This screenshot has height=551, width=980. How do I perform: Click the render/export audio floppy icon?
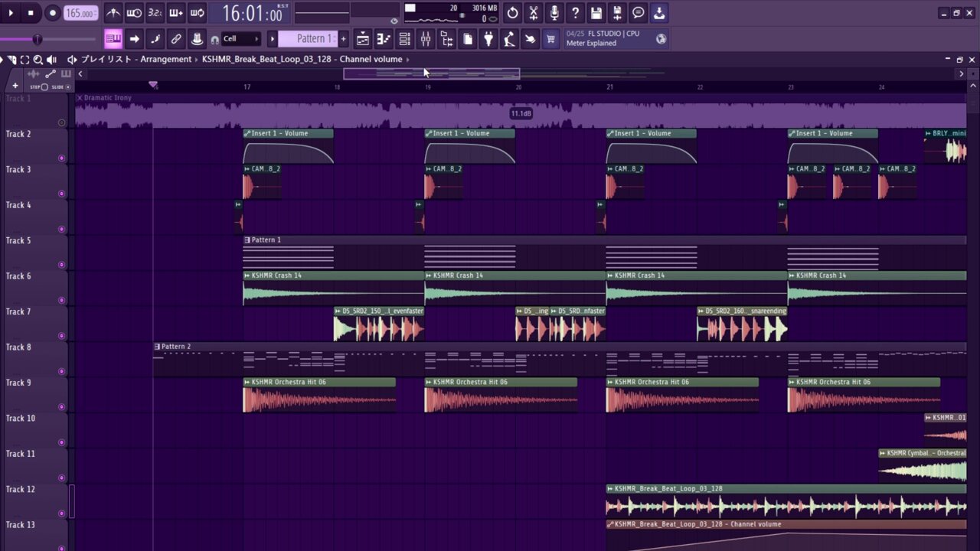tap(617, 12)
